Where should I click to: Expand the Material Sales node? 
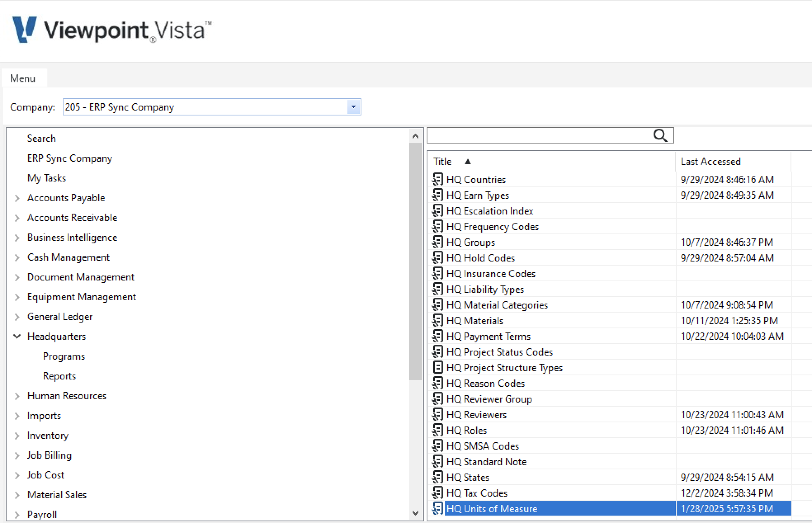pyautogui.click(x=17, y=495)
